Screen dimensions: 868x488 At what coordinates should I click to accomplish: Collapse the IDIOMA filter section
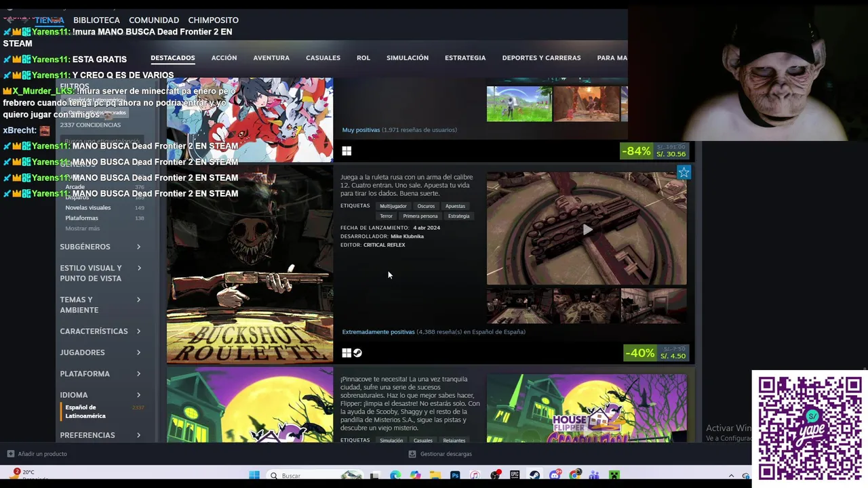(x=100, y=395)
